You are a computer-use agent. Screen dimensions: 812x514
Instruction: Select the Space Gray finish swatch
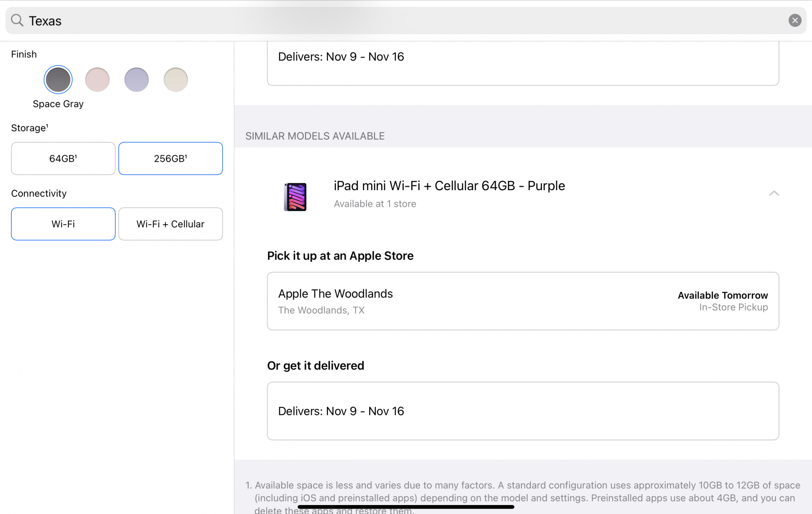[x=58, y=80]
